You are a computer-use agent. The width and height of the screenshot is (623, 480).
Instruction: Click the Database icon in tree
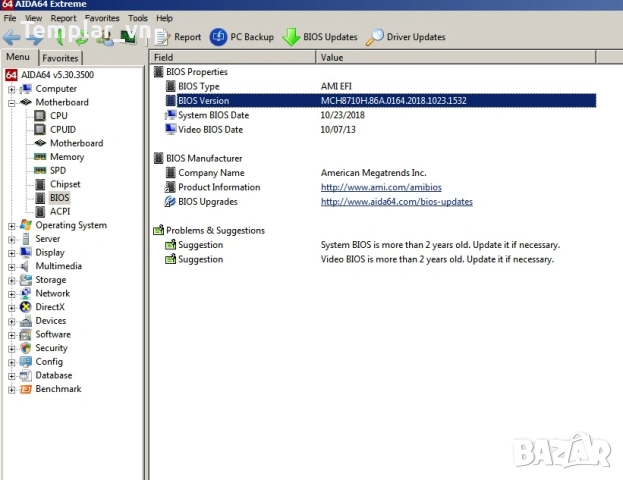(x=26, y=375)
